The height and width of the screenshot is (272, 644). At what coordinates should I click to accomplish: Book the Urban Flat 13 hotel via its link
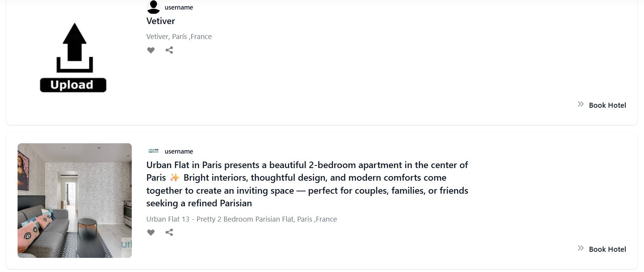607,249
